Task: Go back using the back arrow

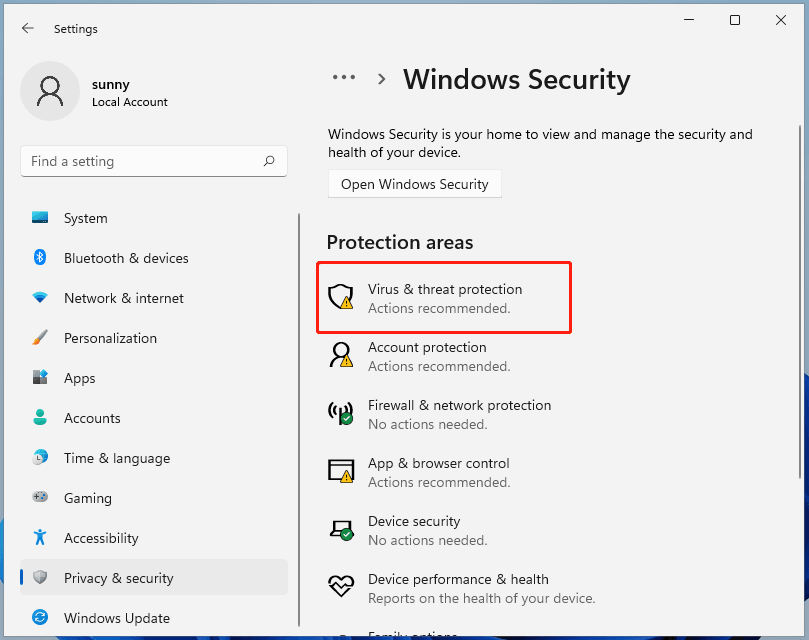Action: 27,29
